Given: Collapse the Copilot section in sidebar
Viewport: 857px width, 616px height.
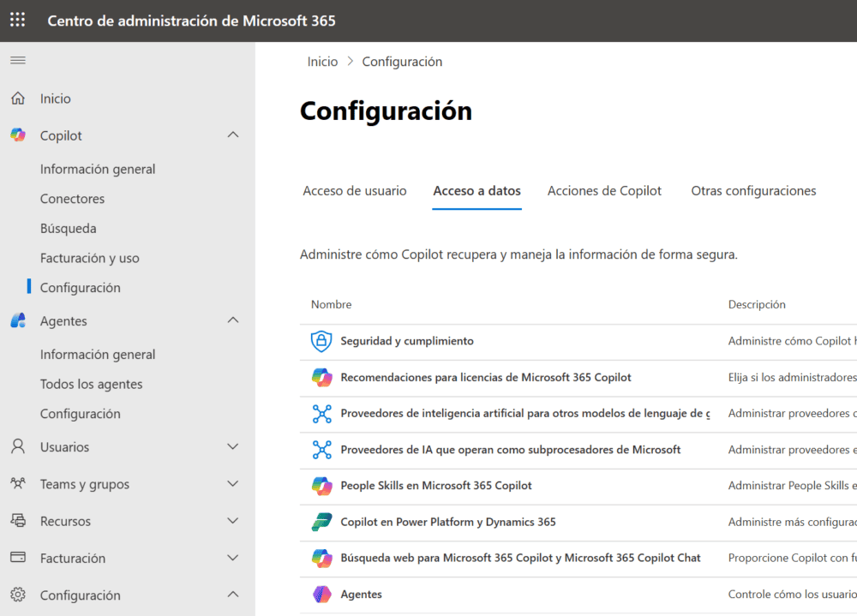Looking at the screenshot, I should (x=232, y=135).
